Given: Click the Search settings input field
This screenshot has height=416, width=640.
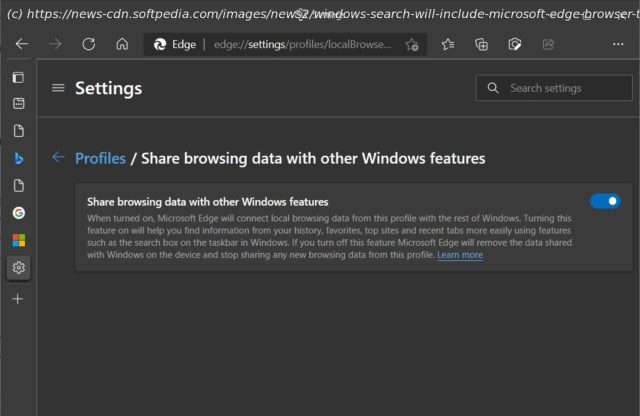Looking at the screenshot, I should [554, 88].
